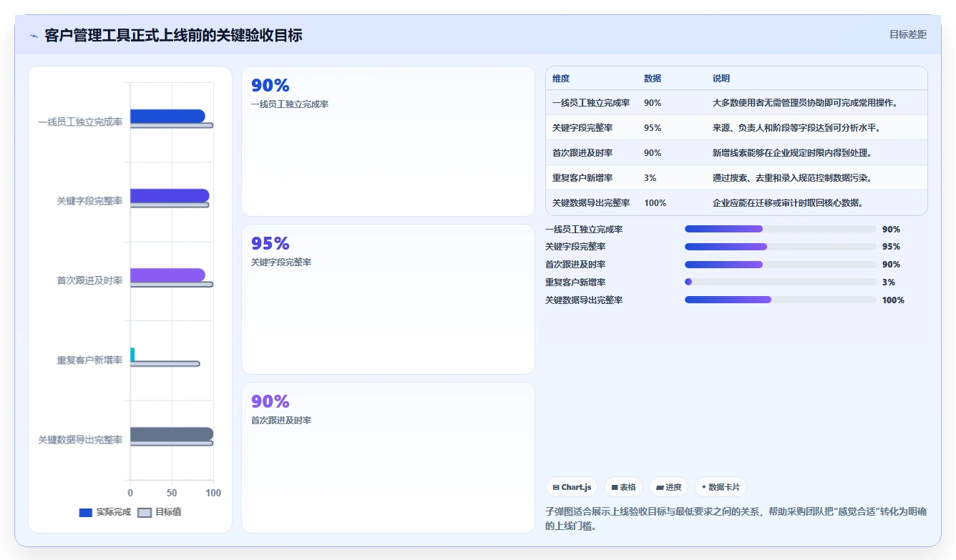This screenshot has width=956, height=560.
Task: Click the page title 客户管理工具正式上线前的关键验收目标
Action: coord(173,35)
